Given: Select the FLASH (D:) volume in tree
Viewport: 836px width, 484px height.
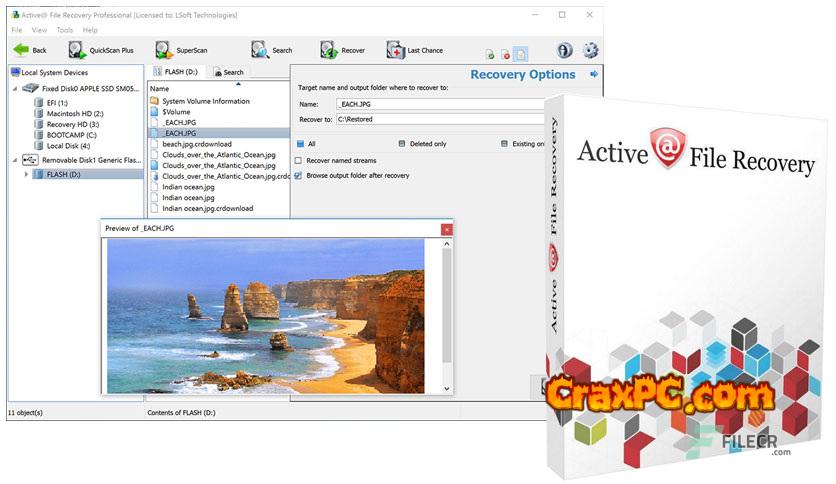Looking at the screenshot, I should click(63, 174).
